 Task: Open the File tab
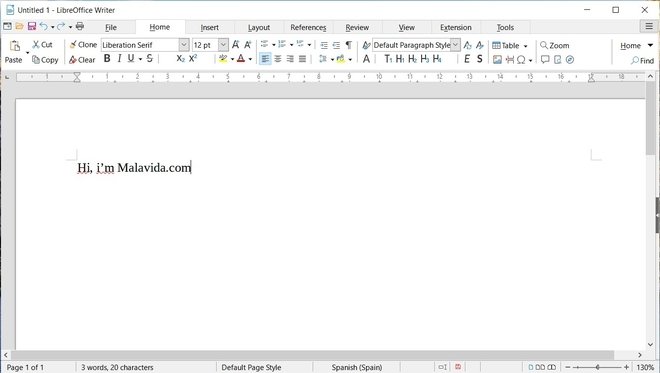point(111,27)
